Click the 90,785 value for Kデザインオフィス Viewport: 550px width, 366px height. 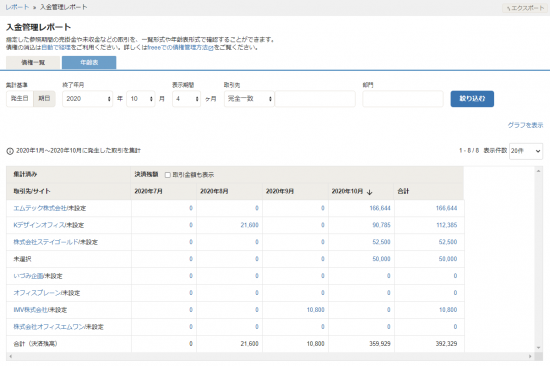point(381,225)
